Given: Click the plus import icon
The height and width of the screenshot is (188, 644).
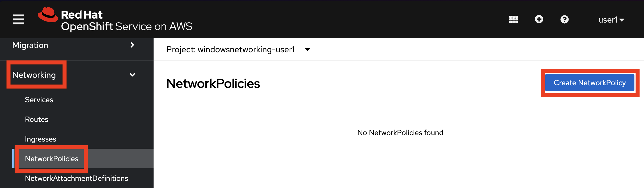Looking at the screenshot, I should point(539,19).
